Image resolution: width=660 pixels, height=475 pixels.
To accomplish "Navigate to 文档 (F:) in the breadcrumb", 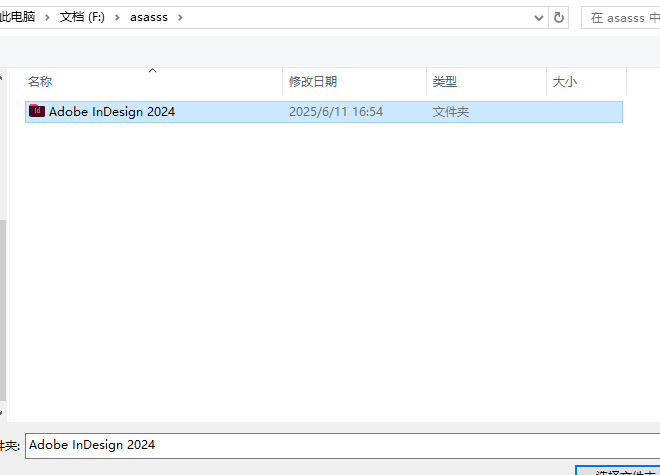I will (86, 17).
